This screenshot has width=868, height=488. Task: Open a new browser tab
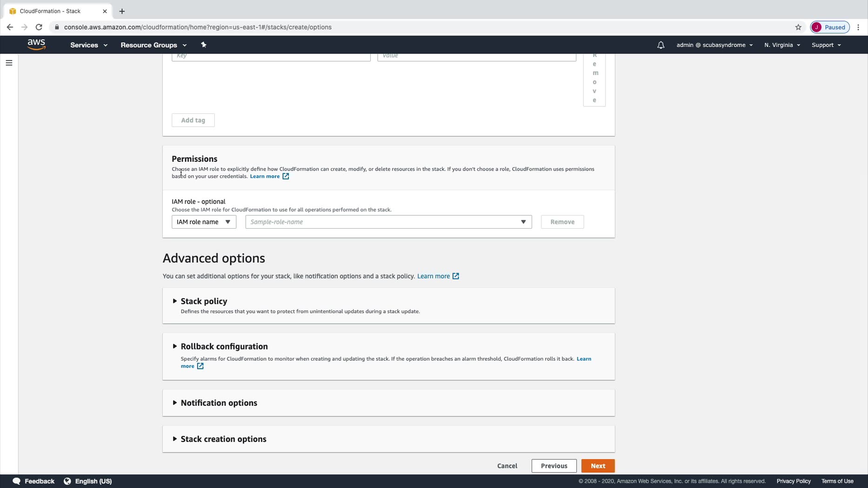pyautogui.click(x=122, y=11)
